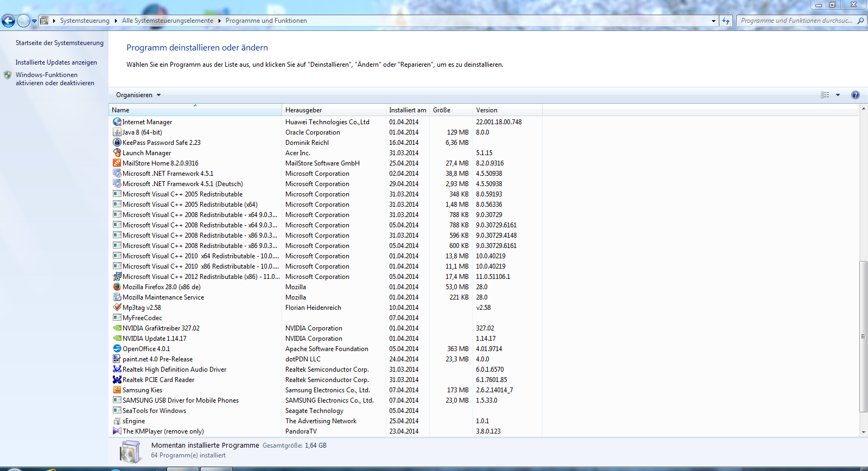The height and width of the screenshot is (471, 868).
Task: Sort list by Installiert am column
Action: [x=407, y=110]
